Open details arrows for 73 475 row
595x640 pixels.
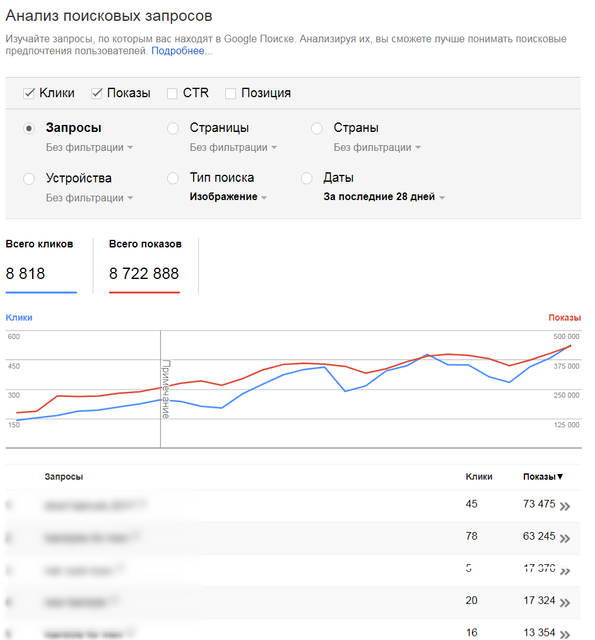pyautogui.click(x=565, y=507)
